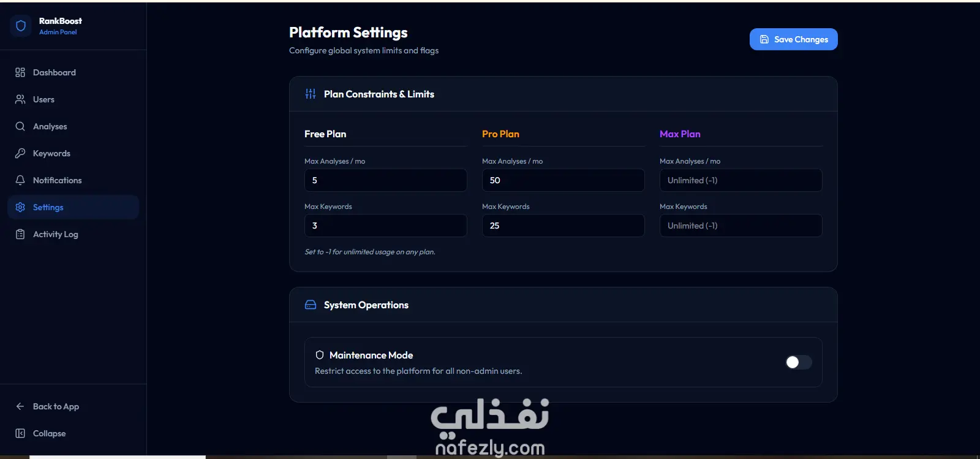Viewport: 980px width, 459px height.
Task: Click Pro Plan Max Analyses input
Action: coord(563,180)
